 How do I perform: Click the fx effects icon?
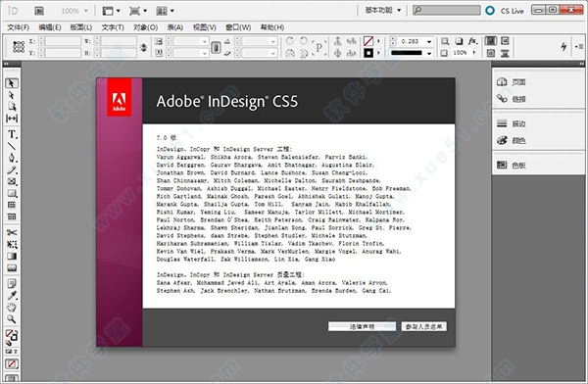click(472, 41)
